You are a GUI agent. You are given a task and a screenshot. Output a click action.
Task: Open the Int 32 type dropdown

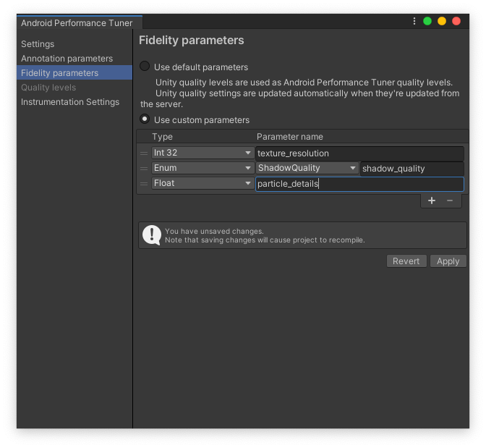(x=202, y=153)
